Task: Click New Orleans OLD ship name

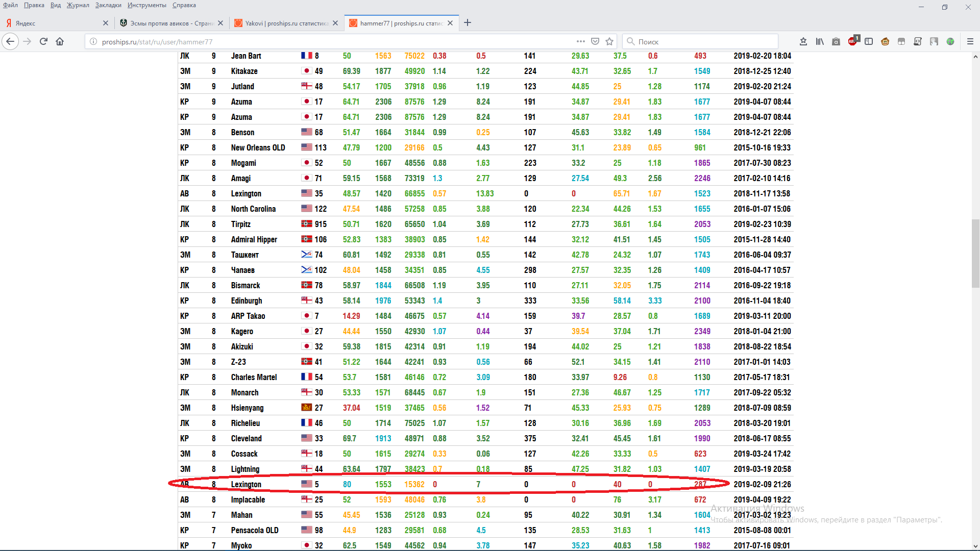Action: [258, 147]
